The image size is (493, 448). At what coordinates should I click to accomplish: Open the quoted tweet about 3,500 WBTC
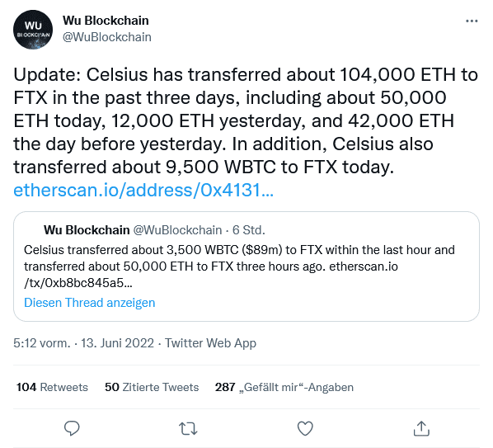point(246,266)
